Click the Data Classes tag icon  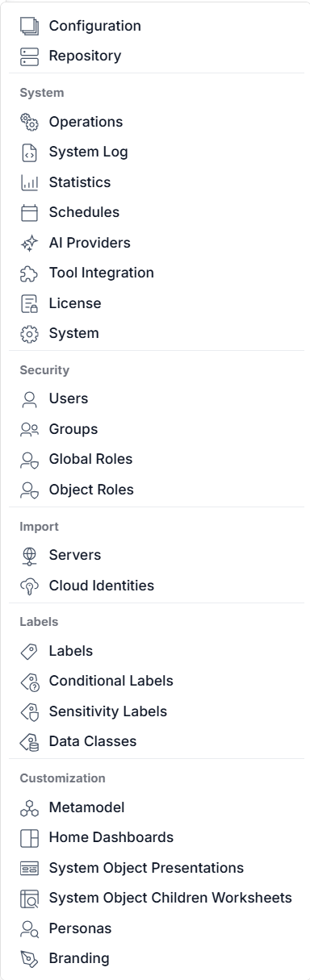coord(29,742)
